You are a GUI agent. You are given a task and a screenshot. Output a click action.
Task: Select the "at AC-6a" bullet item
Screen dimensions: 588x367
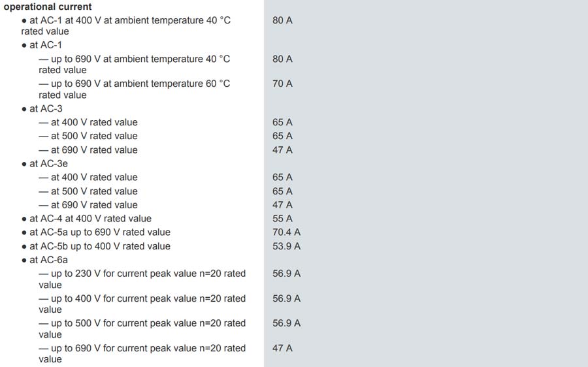click(x=44, y=260)
